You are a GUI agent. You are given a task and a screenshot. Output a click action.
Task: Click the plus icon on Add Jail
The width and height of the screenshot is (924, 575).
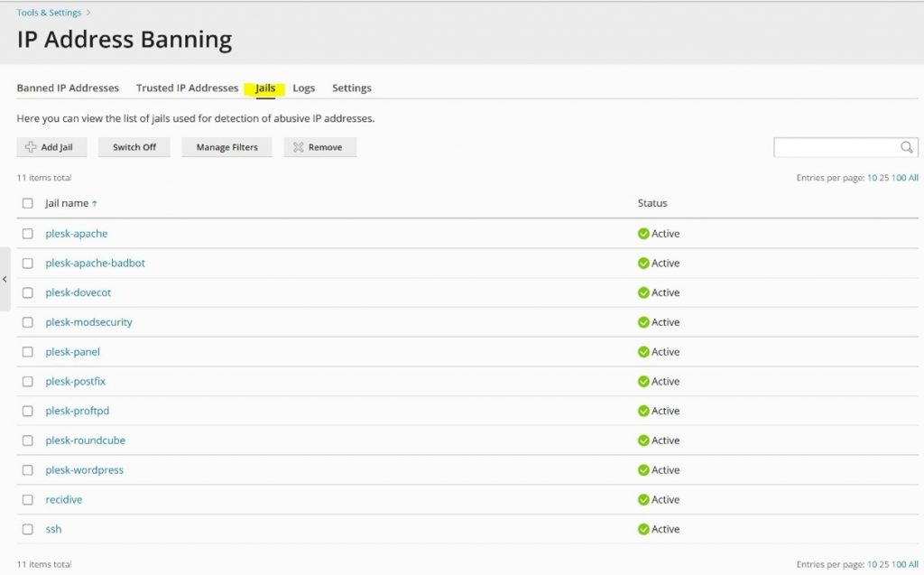[31, 147]
